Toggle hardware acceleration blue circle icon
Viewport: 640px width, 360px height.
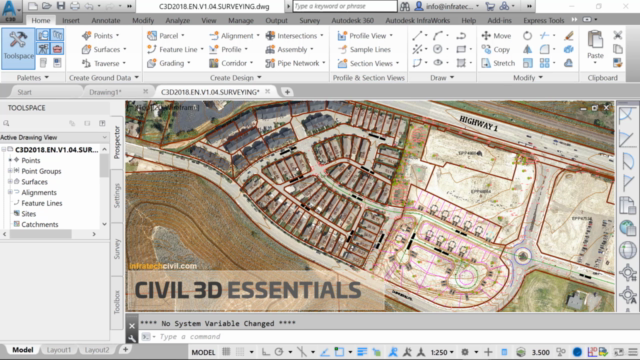577,352
